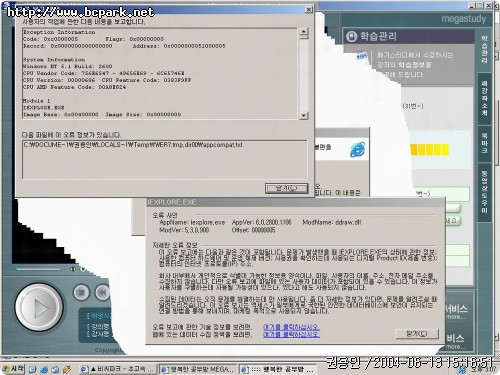Switch to 비씨파크 taskbar window

(118, 369)
